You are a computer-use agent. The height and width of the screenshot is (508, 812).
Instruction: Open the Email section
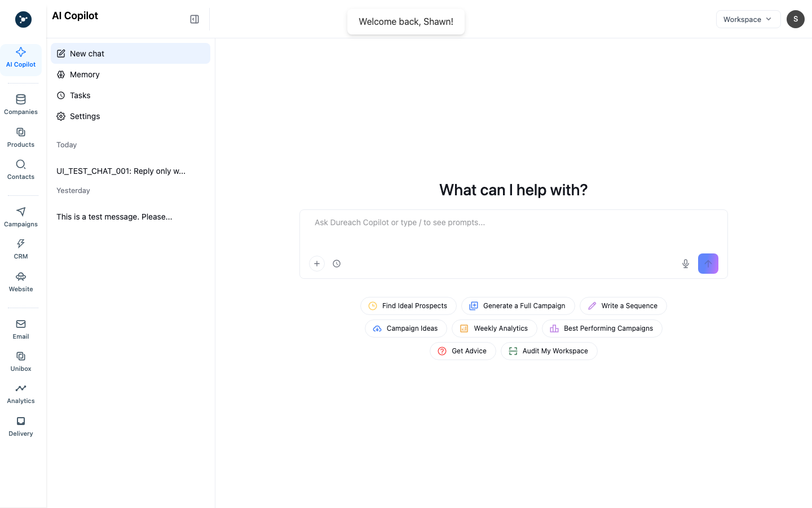21,330
